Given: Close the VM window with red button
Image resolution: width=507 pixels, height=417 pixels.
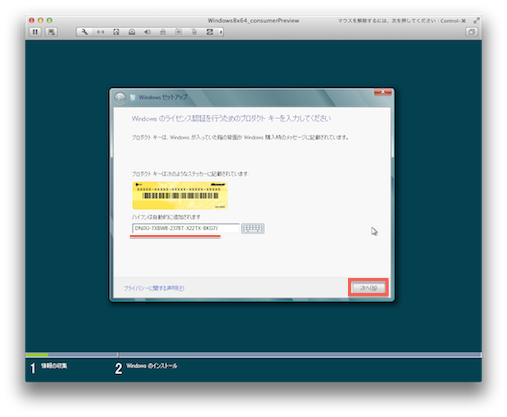Looking at the screenshot, I should [x=32, y=20].
